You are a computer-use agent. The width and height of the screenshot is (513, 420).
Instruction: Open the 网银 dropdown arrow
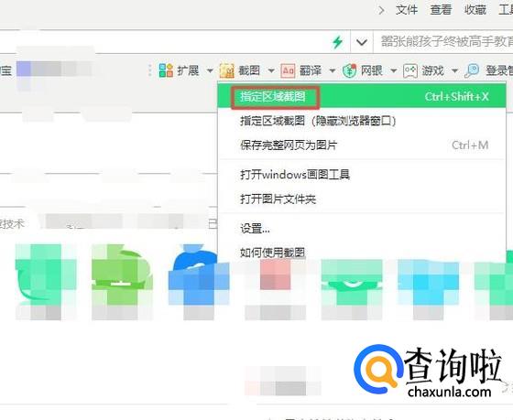(x=394, y=70)
